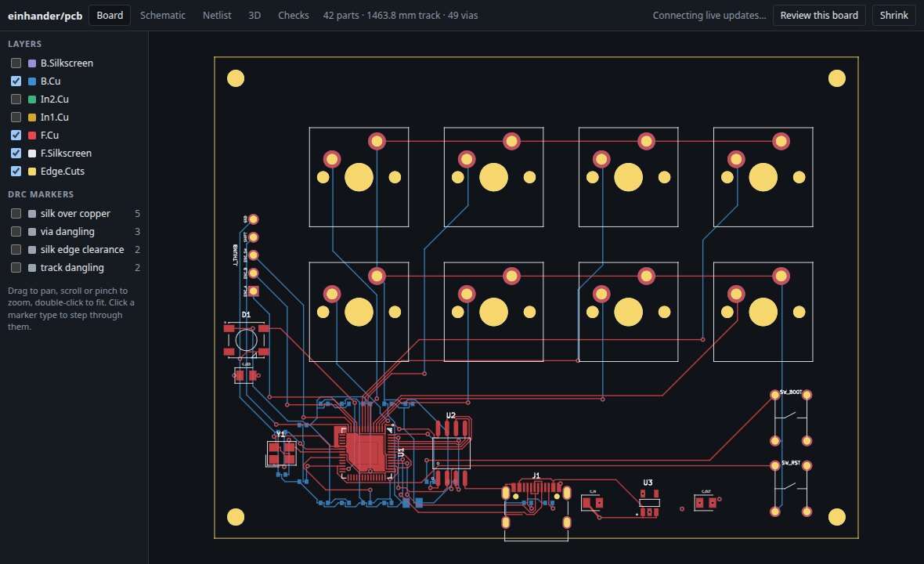Toggle the B.Silkscreen layer checkbox
Image resolution: width=924 pixels, height=564 pixels.
coord(16,63)
